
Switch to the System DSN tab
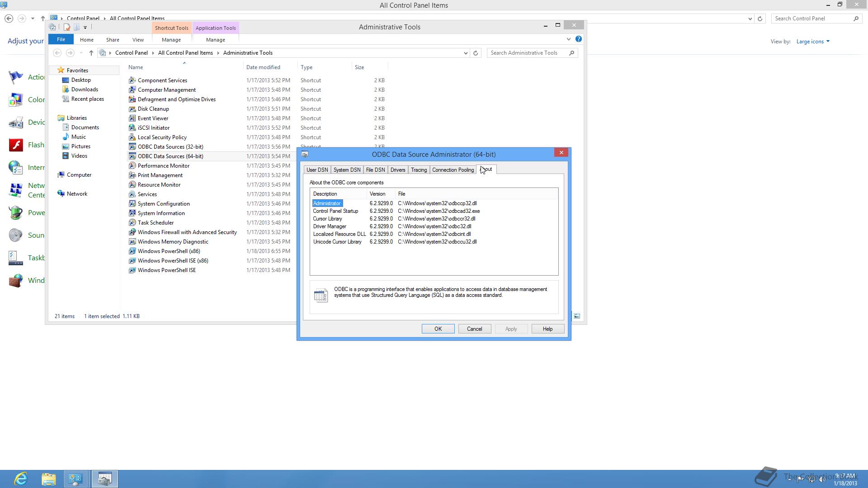pos(347,170)
